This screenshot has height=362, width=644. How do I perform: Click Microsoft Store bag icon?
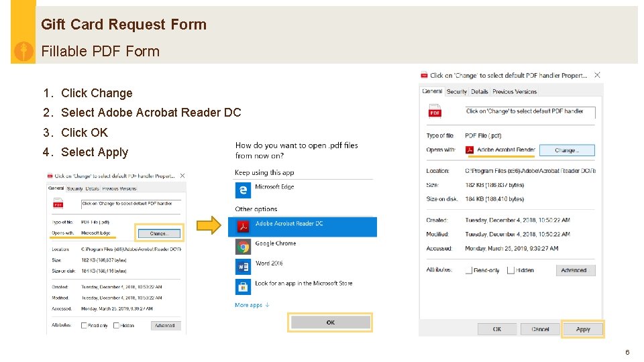point(243,286)
